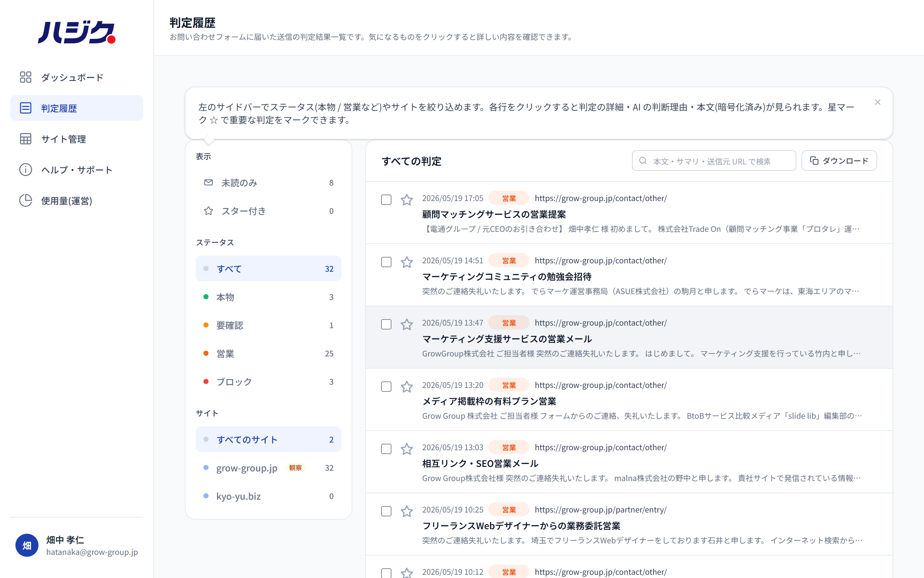The width and height of the screenshot is (924, 578).
Task: Click the envelope icon for unread
Action: click(209, 182)
